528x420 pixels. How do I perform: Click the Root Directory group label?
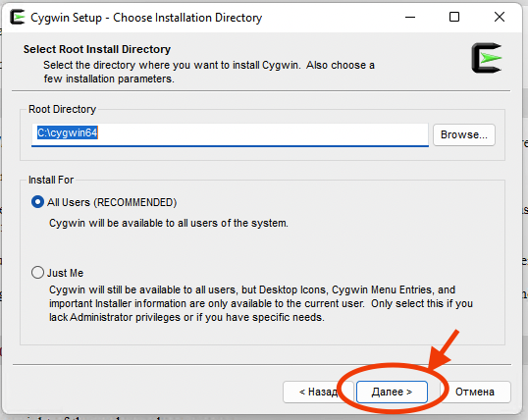pos(62,109)
